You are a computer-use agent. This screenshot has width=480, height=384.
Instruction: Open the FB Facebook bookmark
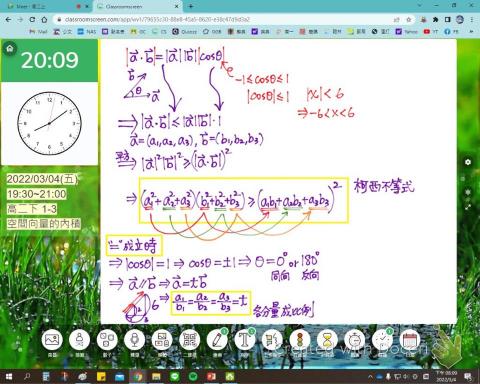[451, 31]
